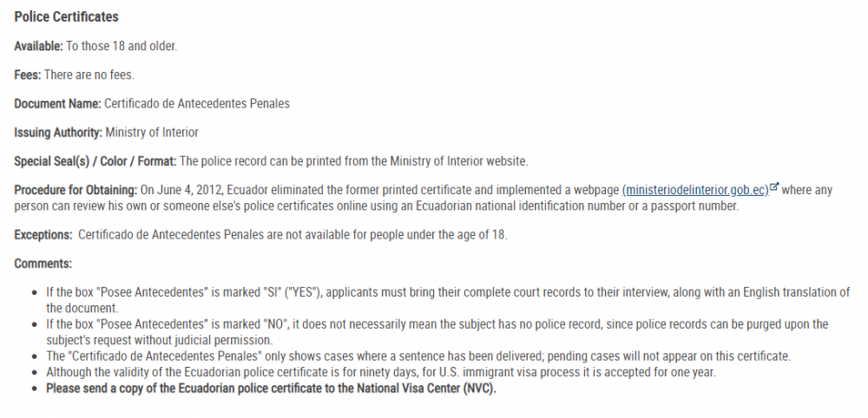
Task: Select the "Fees:" bold label
Action: click(28, 75)
